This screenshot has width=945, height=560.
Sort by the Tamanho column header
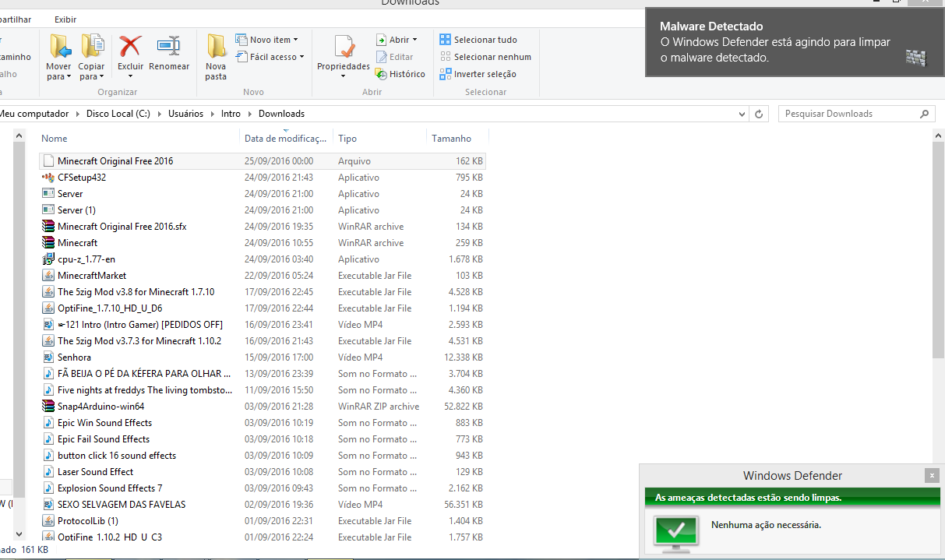click(457, 139)
